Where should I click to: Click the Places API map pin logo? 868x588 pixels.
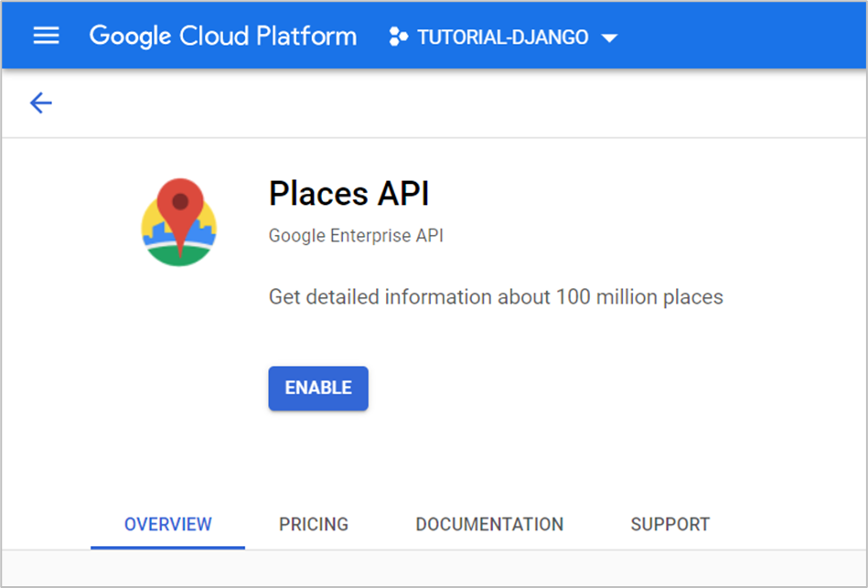point(179,222)
